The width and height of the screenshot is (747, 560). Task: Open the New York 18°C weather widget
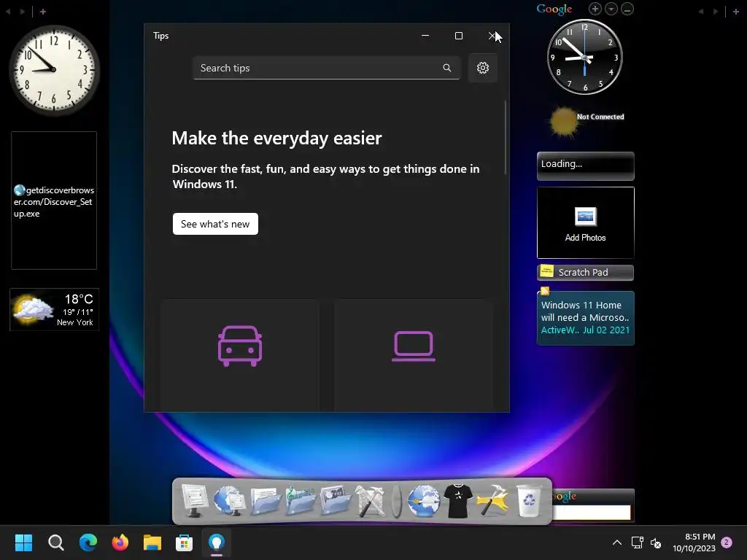pos(54,309)
